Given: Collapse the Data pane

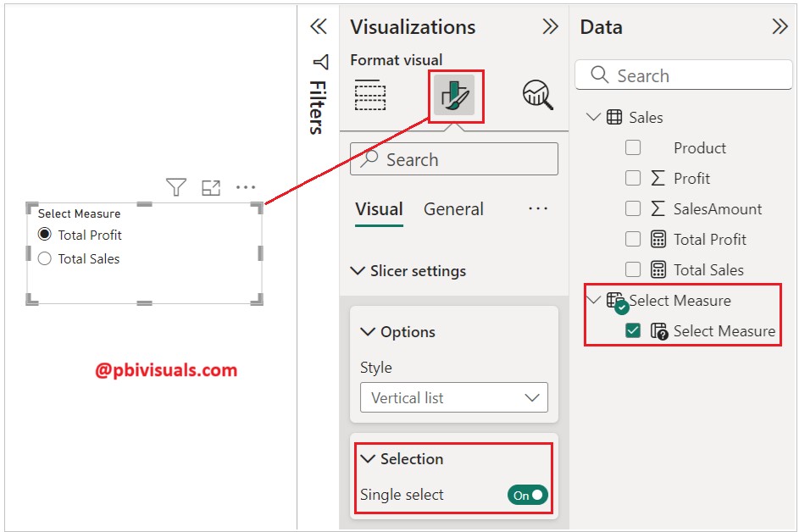Looking at the screenshot, I should click(780, 26).
